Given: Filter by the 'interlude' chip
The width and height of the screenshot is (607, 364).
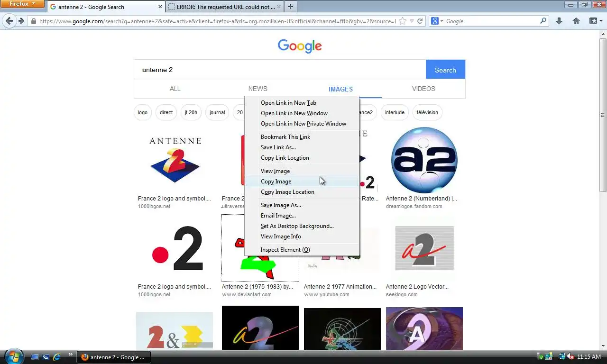Looking at the screenshot, I should coord(395,113).
